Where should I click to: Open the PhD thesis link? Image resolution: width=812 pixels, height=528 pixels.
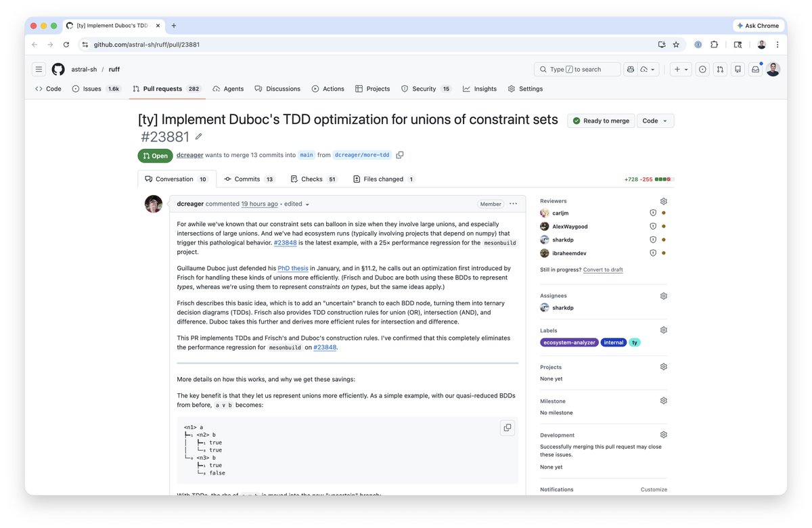point(293,268)
